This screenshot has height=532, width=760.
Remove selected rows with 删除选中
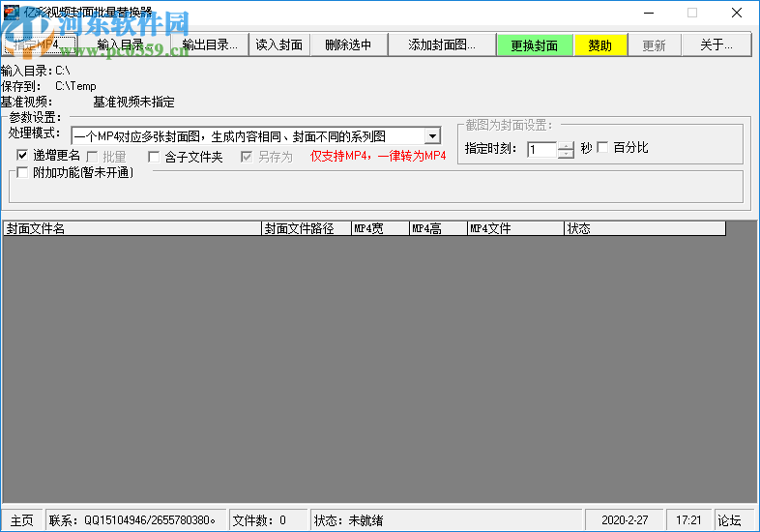tap(348, 45)
